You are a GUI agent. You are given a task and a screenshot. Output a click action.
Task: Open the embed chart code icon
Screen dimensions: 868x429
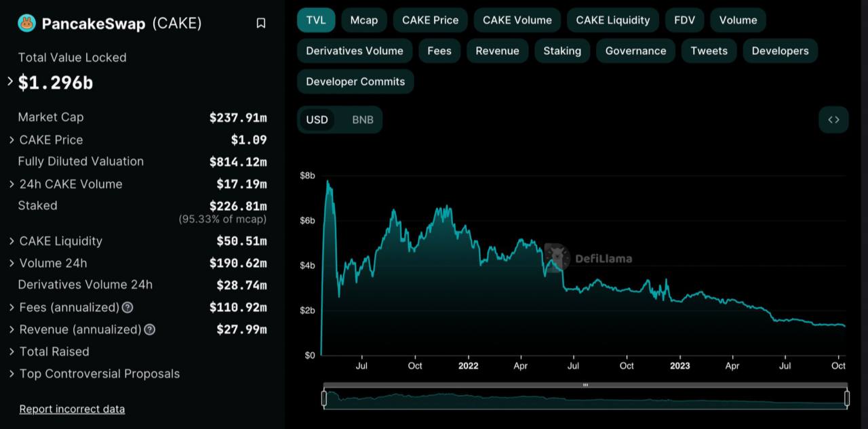[x=833, y=120]
